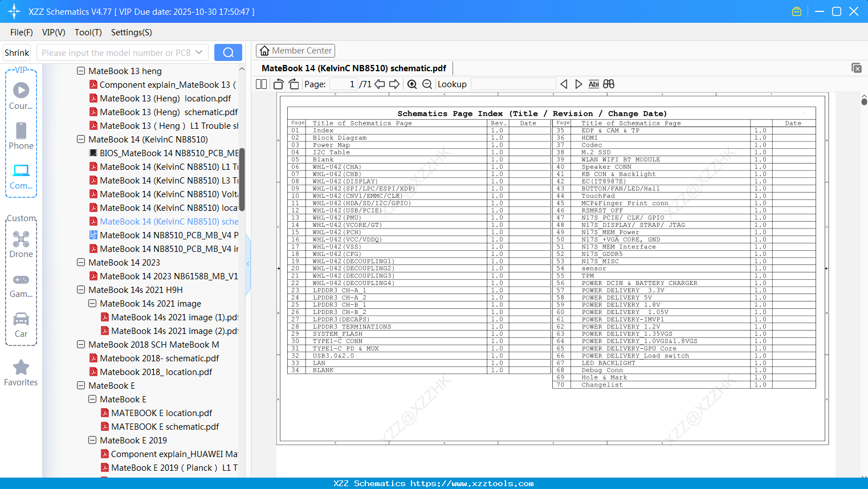Screen dimensions: 868x489
Task: Open Favorites with the star icon
Action: pyautogui.click(x=21, y=373)
